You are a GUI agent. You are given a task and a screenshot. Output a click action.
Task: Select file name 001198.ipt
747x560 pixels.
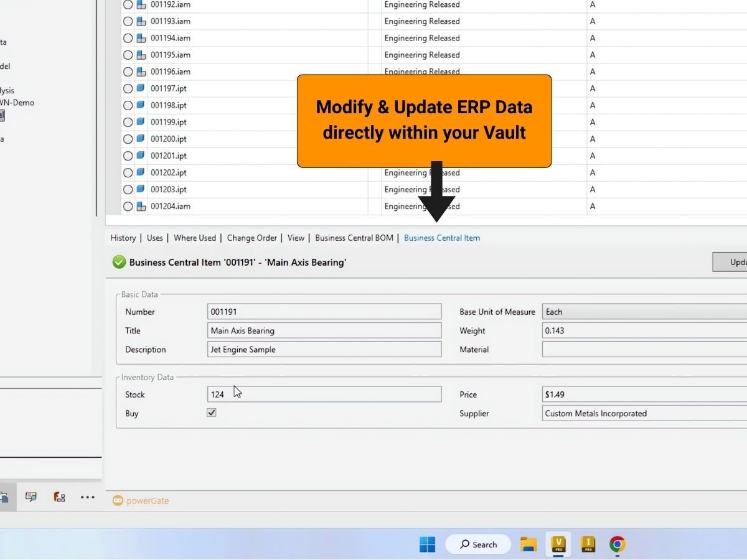coord(169,105)
